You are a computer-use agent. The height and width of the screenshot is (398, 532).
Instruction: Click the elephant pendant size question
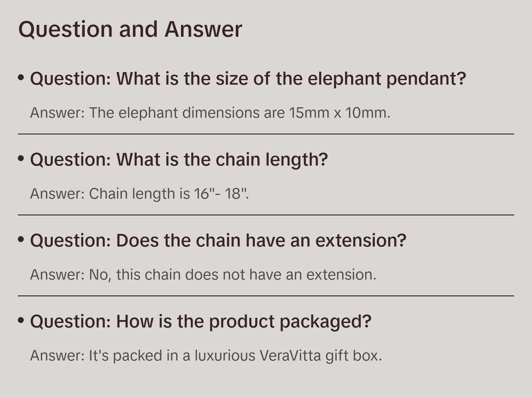click(248, 79)
